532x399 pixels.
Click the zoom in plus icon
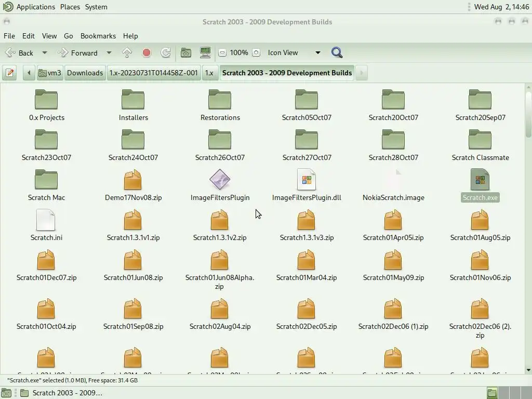[x=256, y=52]
